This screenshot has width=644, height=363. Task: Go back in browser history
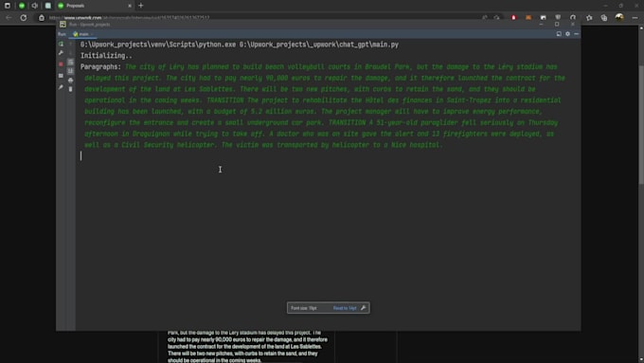point(9,18)
